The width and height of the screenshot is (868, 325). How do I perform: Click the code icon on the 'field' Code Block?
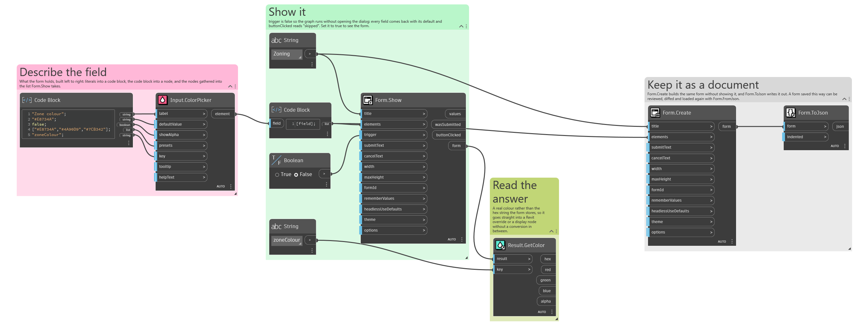point(276,110)
